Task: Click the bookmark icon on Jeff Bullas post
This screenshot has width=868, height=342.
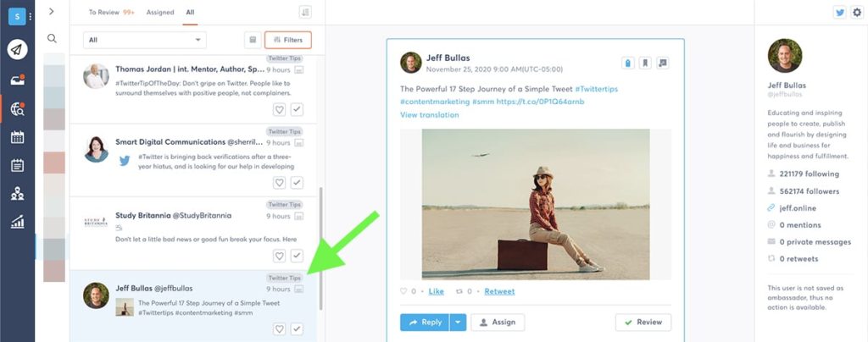Action: click(x=645, y=63)
